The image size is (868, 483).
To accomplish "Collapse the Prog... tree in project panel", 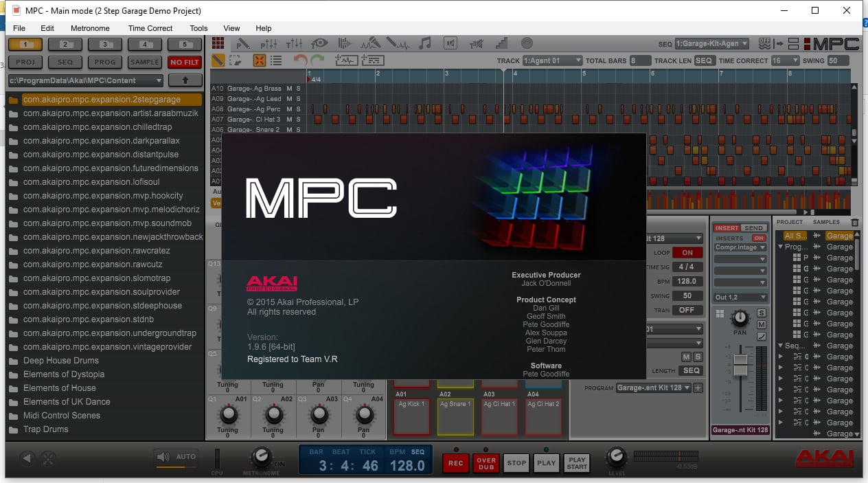I will coord(780,247).
